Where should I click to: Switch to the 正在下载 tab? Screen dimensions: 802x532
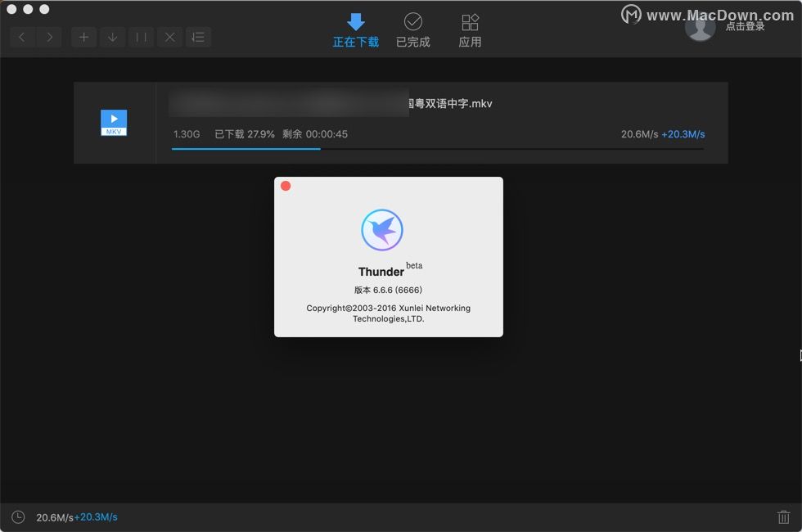pos(356,31)
